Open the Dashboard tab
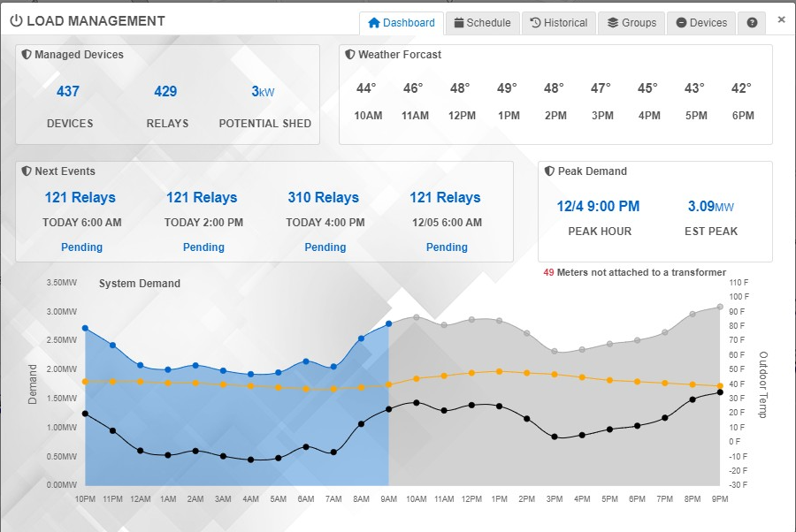Screen dimensions: 796x532 click(402, 23)
